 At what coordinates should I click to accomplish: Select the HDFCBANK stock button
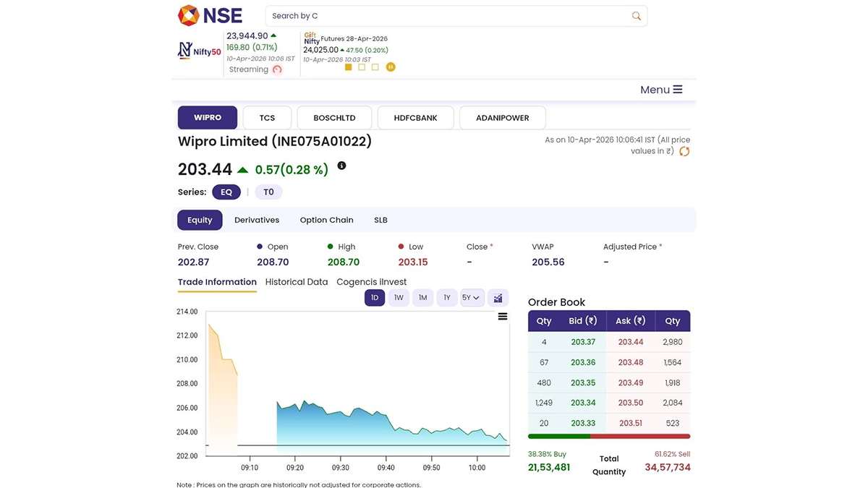[415, 118]
